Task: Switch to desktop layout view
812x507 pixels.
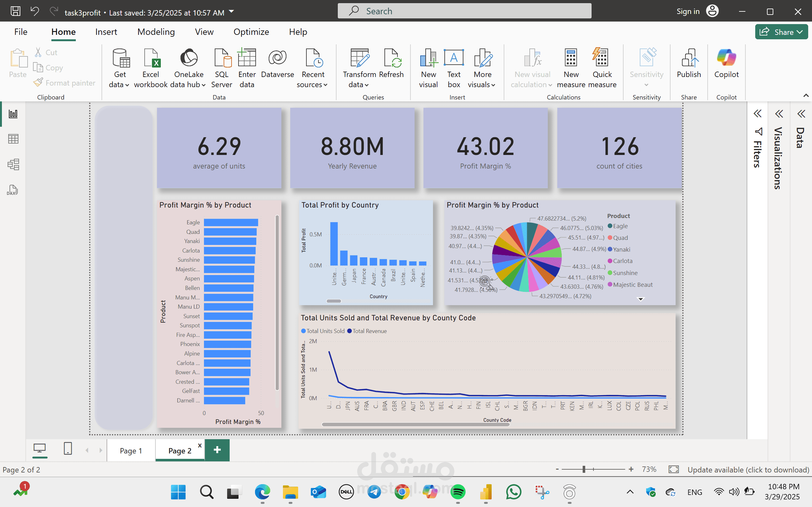Action: 40,449
